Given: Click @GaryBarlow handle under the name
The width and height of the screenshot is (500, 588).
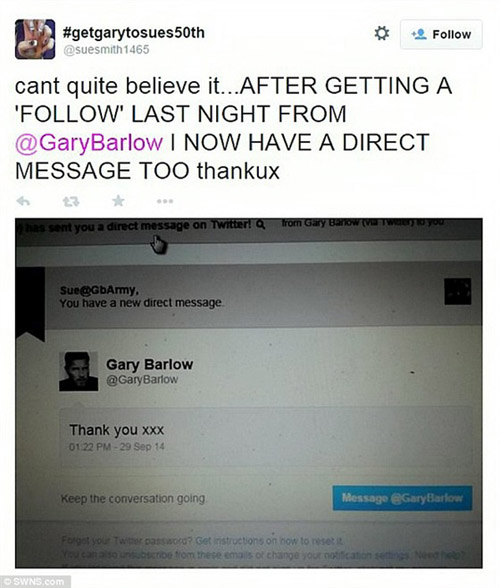Looking at the screenshot, I should (142, 380).
